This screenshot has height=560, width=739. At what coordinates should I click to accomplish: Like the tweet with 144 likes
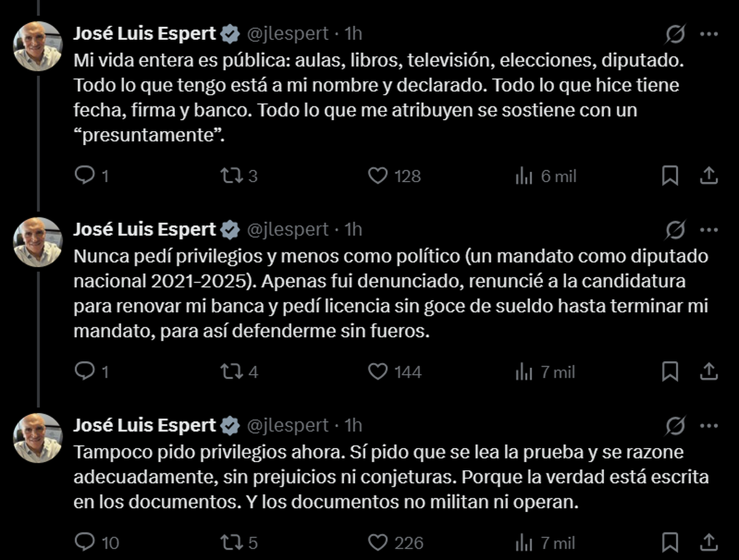coord(377,371)
